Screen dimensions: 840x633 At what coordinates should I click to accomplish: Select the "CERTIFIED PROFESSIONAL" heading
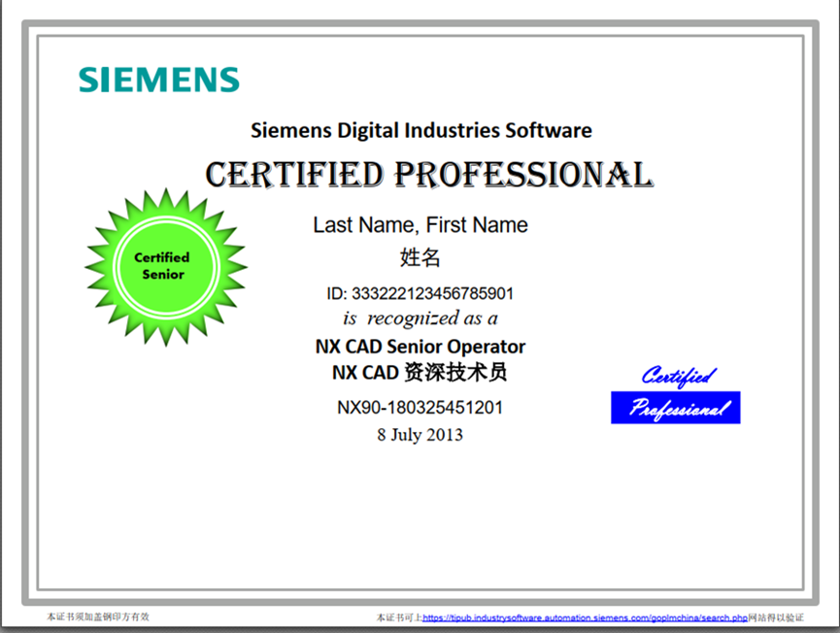click(429, 175)
